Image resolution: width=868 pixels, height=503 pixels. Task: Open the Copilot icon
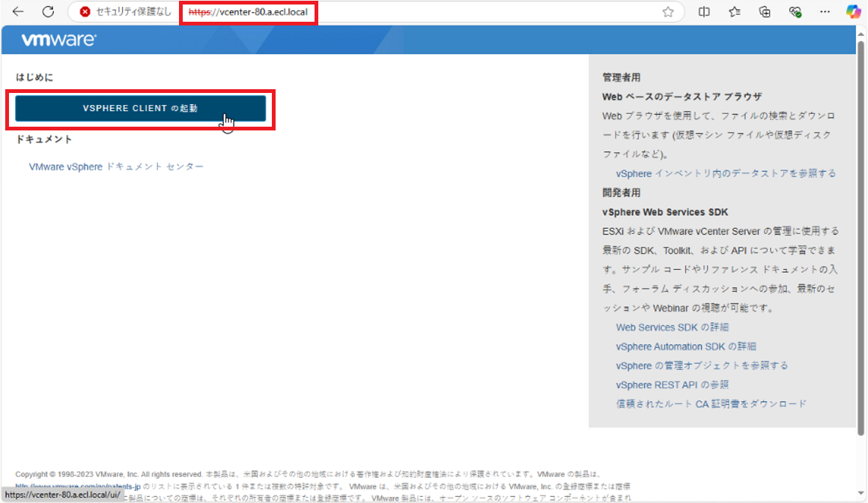pyautogui.click(x=853, y=12)
